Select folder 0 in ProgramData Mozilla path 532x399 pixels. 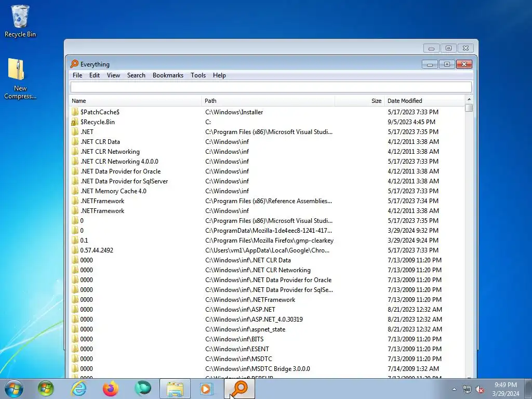pos(267,230)
